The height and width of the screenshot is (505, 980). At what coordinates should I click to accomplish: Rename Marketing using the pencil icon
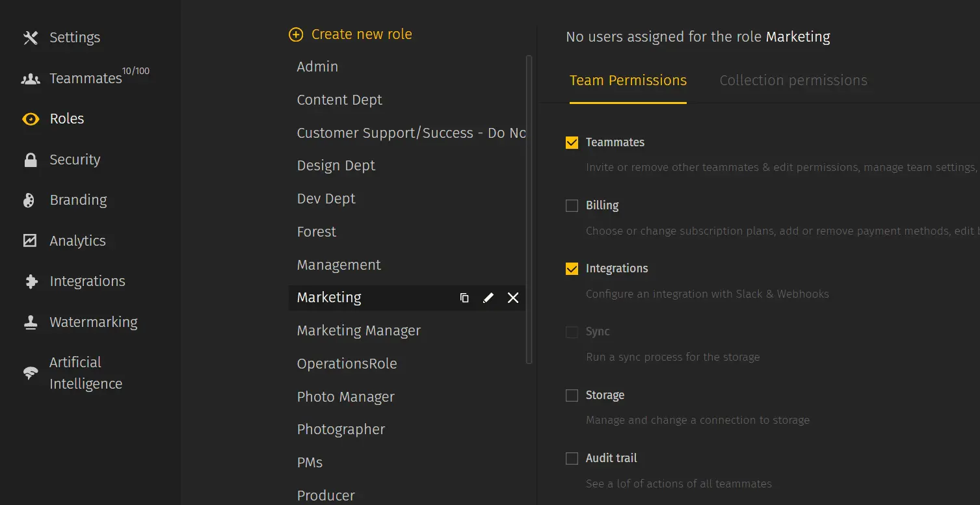[488, 298]
